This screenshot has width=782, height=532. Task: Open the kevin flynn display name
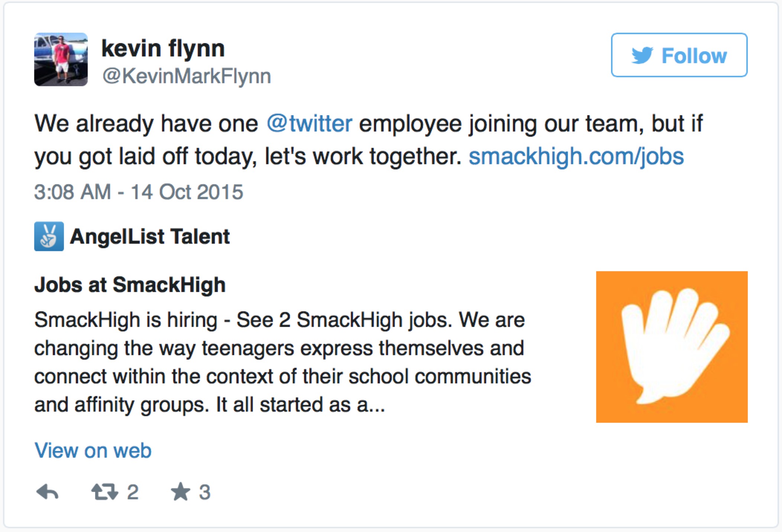click(163, 48)
